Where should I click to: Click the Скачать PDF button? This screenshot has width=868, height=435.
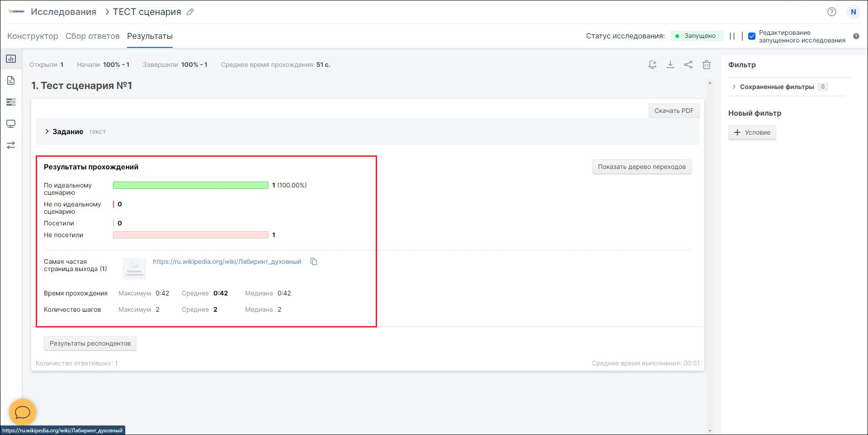[674, 111]
